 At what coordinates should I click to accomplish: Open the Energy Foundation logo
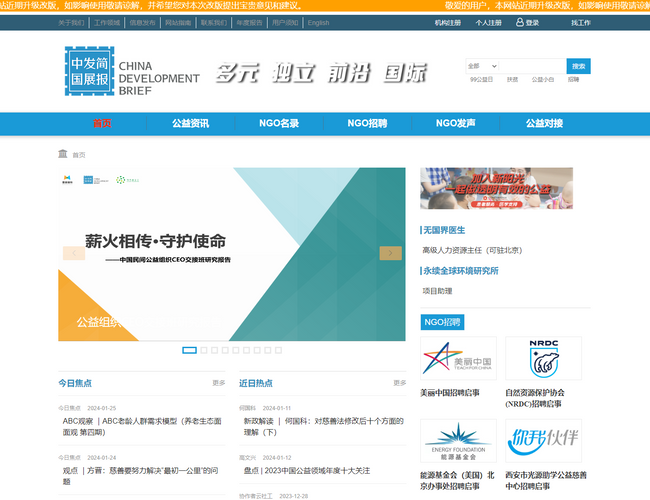click(x=457, y=441)
